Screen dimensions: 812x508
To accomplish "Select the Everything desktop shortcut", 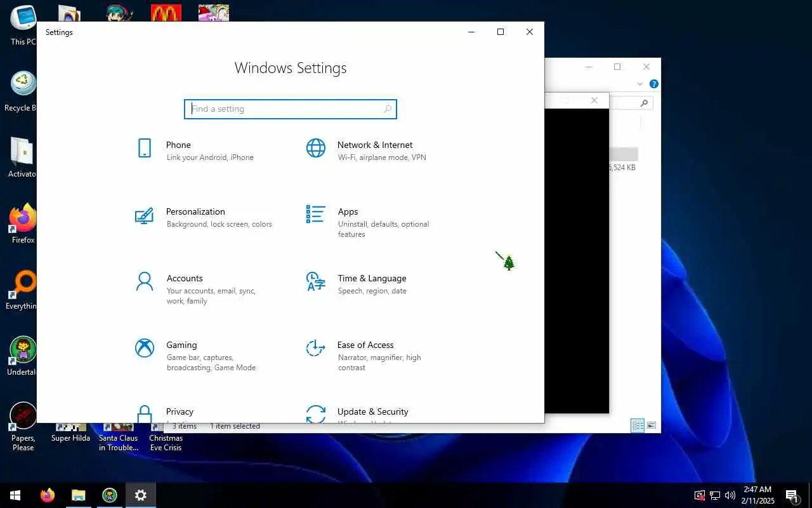I will coord(21,290).
